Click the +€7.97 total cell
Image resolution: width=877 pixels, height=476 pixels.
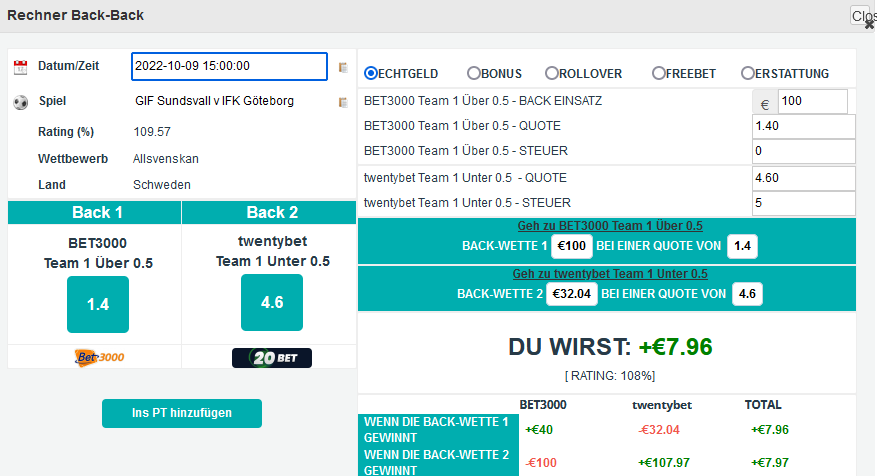tap(770, 463)
